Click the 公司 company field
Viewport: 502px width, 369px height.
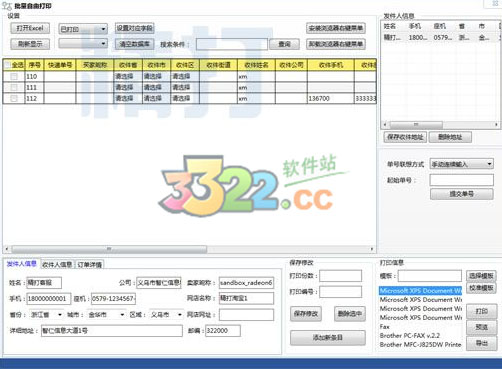coord(159,283)
